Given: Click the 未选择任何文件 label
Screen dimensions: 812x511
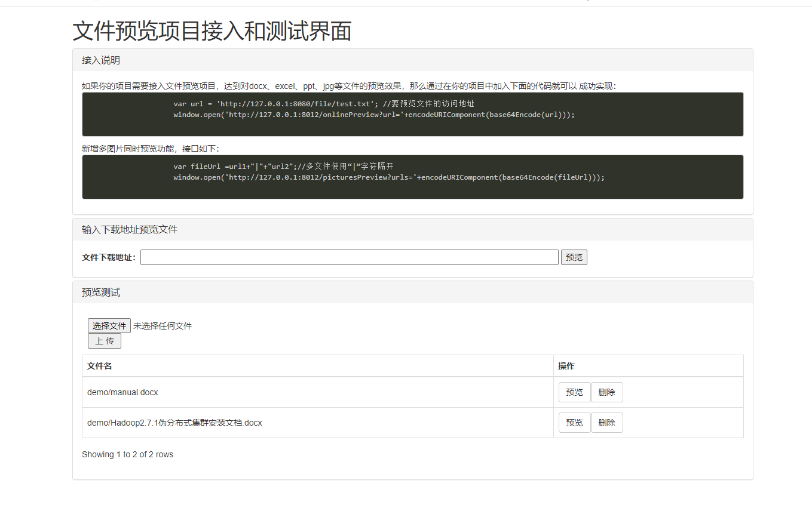Looking at the screenshot, I should coord(163,326).
